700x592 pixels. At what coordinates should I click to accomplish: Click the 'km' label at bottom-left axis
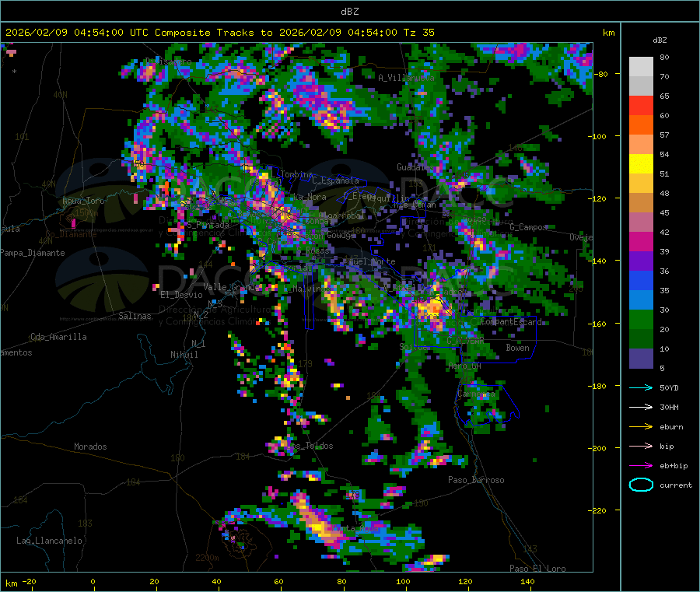(12, 583)
